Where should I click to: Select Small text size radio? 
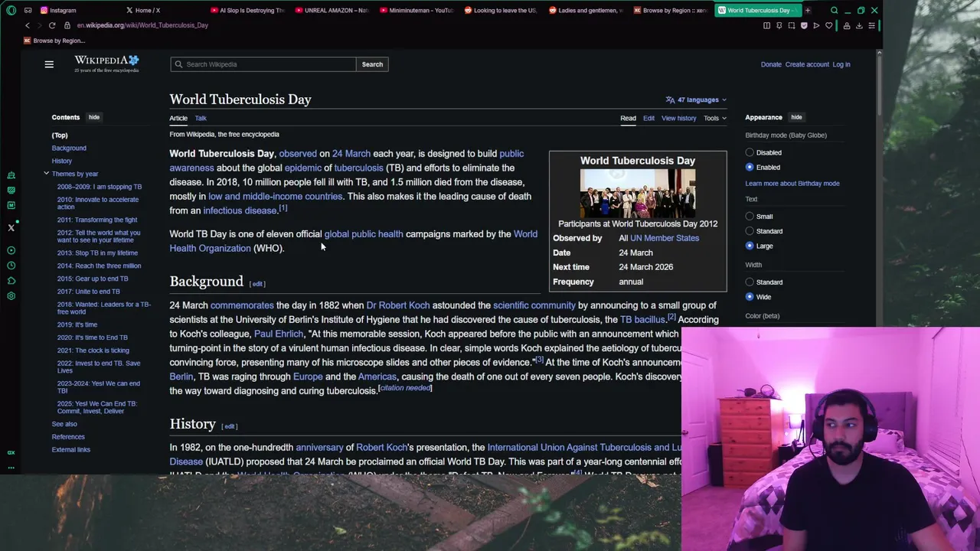pyautogui.click(x=750, y=217)
